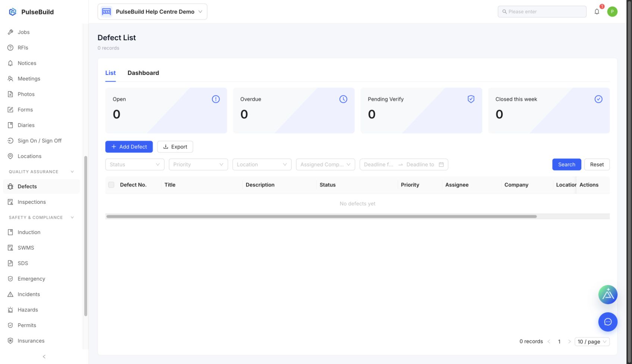Open the Assigned Company filter dropdown
Image resolution: width=632 pixels, height=364 pixels.
[x=326, y=164]
